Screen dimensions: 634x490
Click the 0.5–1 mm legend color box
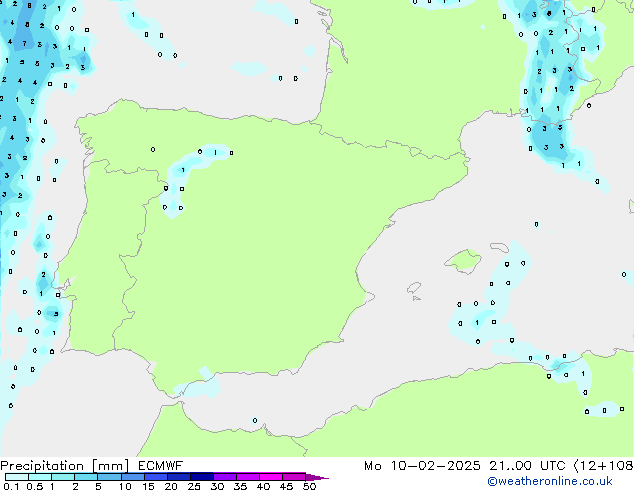click(x=40, y=477)
